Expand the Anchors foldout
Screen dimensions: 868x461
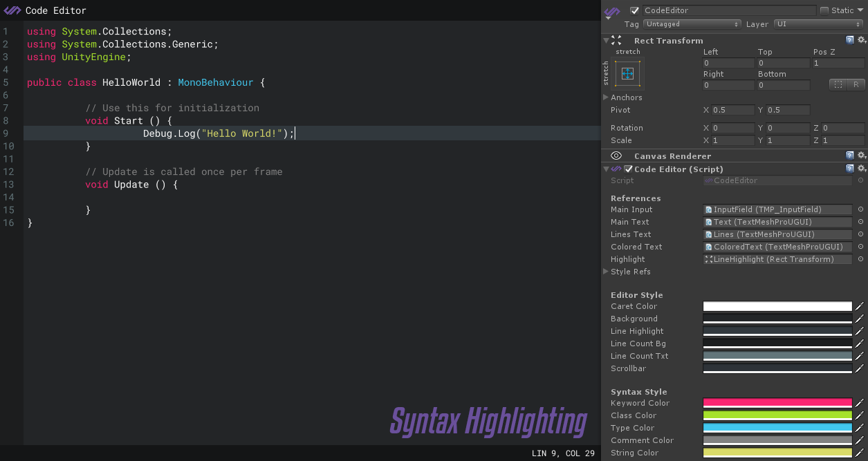coord(607,97)
